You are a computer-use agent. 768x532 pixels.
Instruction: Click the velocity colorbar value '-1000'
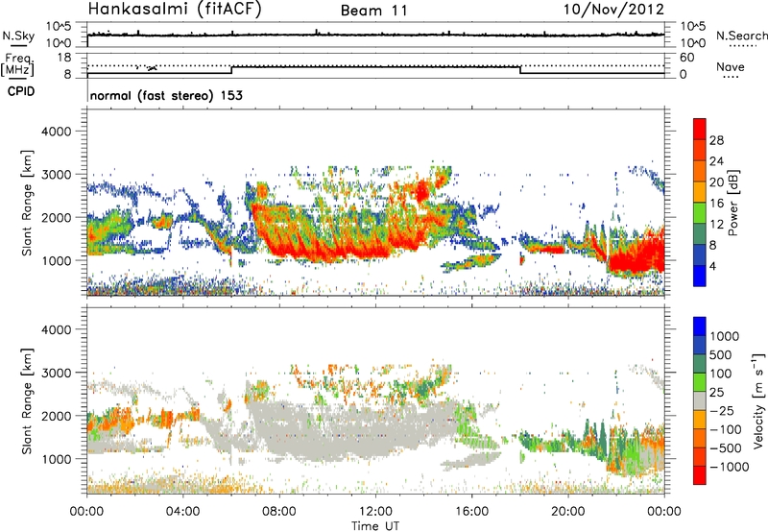coord(729,467)
